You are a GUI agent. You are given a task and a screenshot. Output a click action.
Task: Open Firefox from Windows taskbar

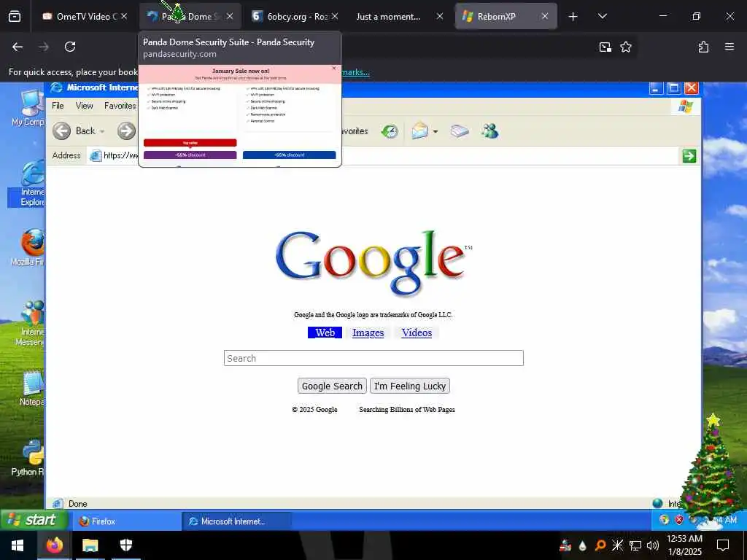[54, 545]
